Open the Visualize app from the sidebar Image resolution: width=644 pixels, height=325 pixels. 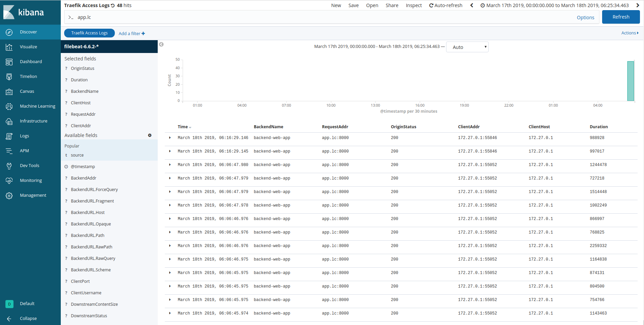coord(29,47)
